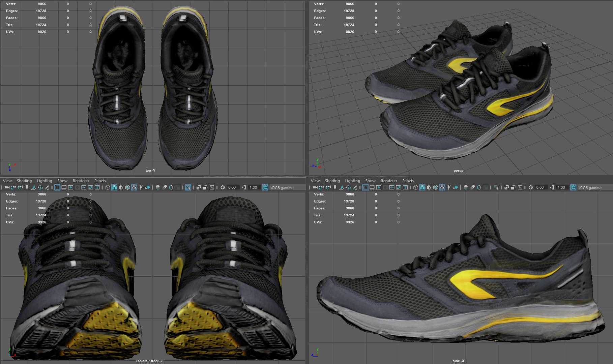Toggle Safe Title in front panel toolbar

[x=97, y=187]
